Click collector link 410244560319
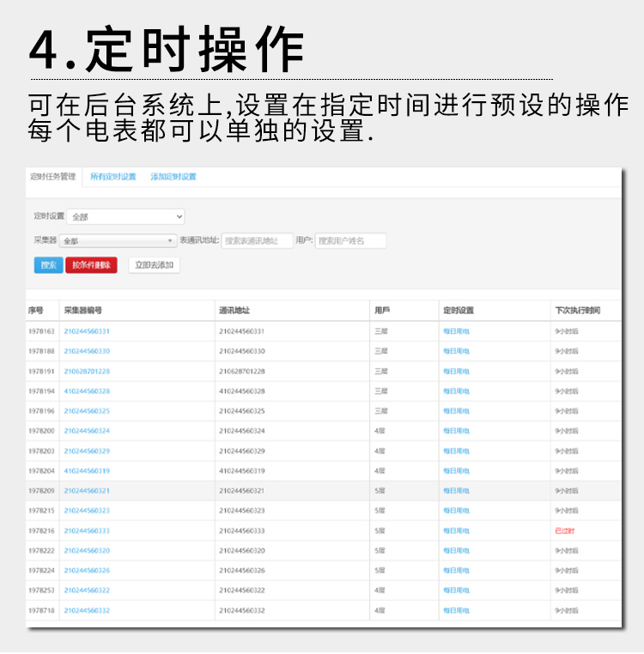 point(87,471)
